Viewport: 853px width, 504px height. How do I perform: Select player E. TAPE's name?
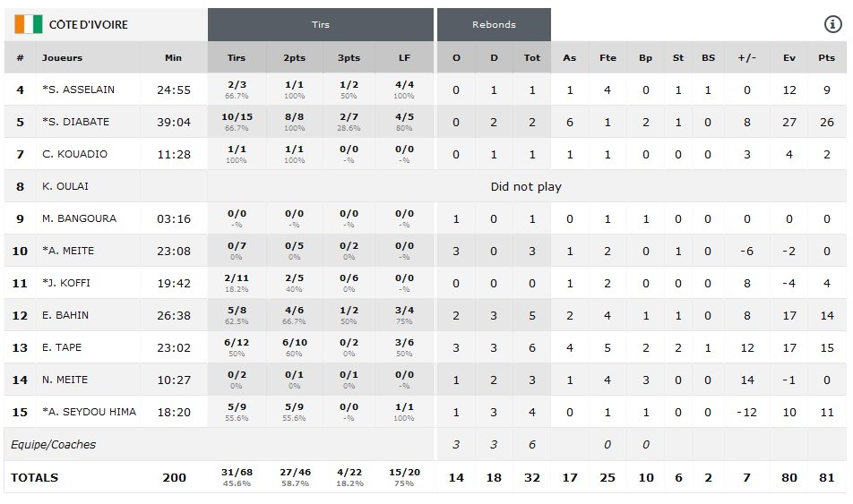(63, 347)
